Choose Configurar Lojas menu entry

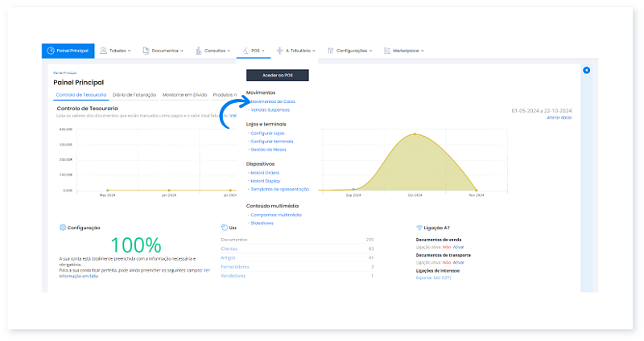(x=268, y=132)
